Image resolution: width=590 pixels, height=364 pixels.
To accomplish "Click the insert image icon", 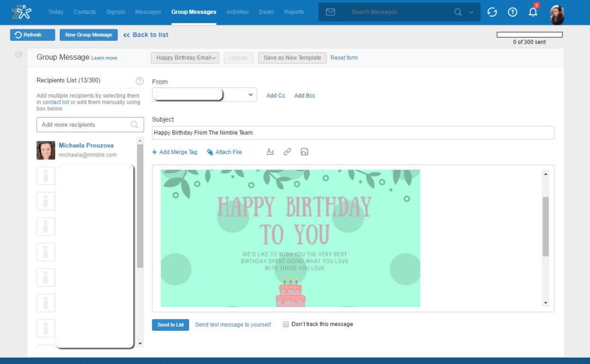I will [304, 152].
